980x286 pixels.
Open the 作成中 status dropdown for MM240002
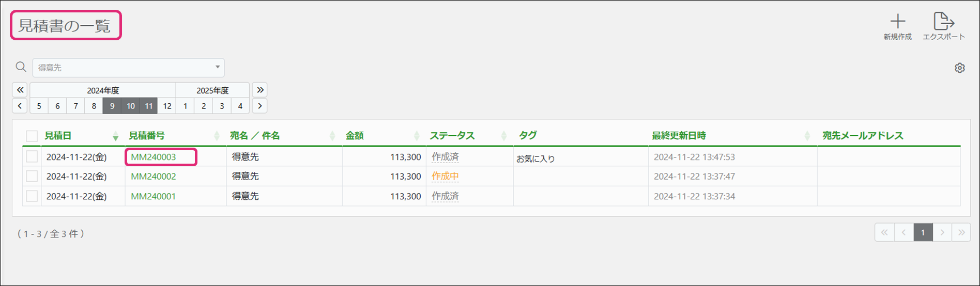[x=445, y=177]
